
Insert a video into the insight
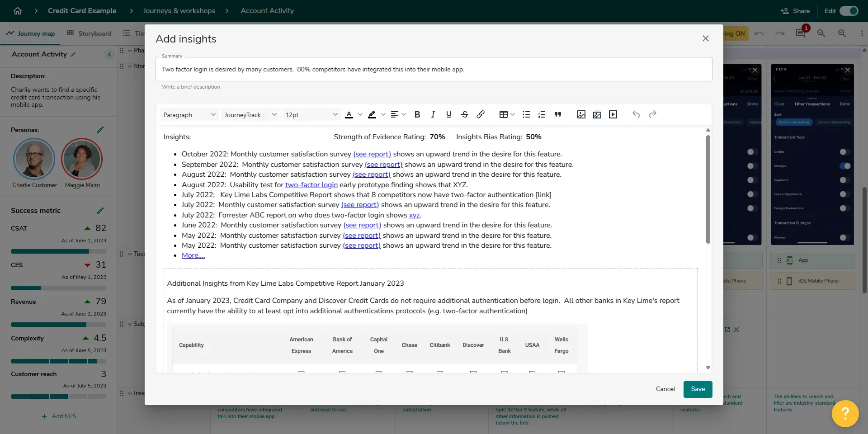tap(613, 114)
